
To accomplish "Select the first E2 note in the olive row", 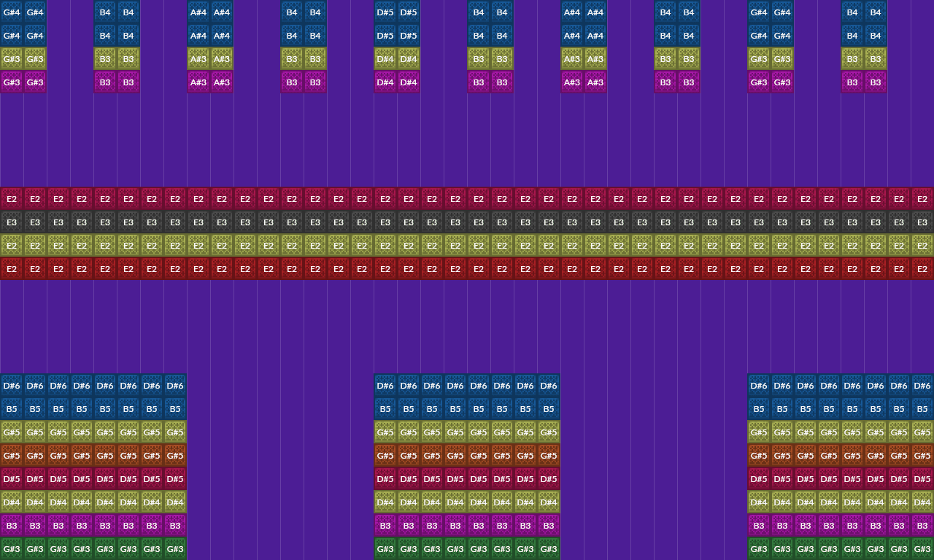I will (12, 246).
